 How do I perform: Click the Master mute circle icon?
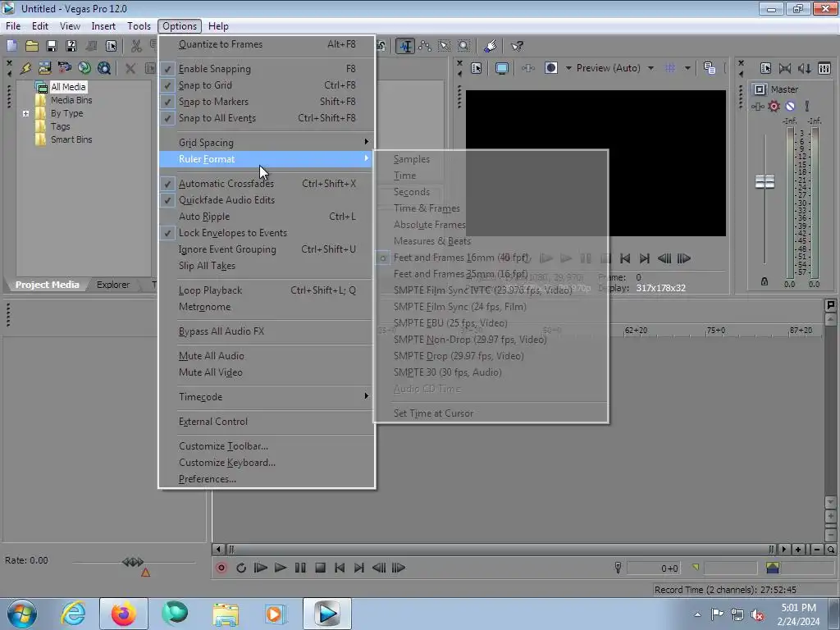click(x=790, y=106)
